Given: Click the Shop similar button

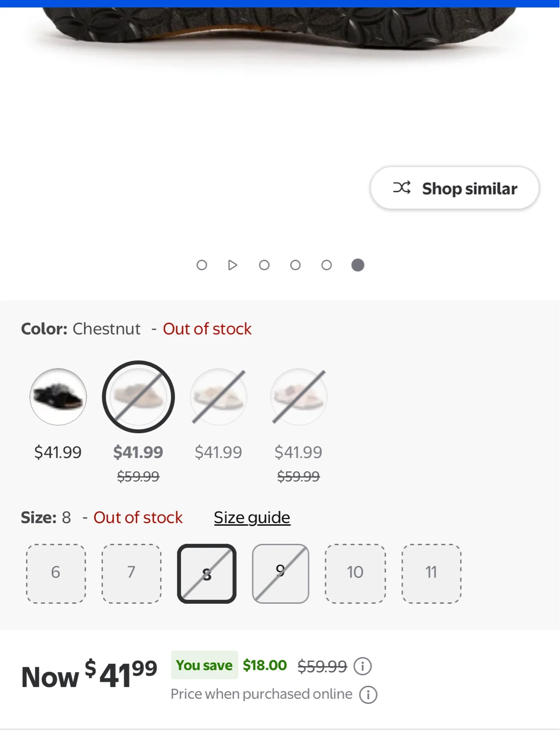Looking at the screenshot, I should 455,188.
